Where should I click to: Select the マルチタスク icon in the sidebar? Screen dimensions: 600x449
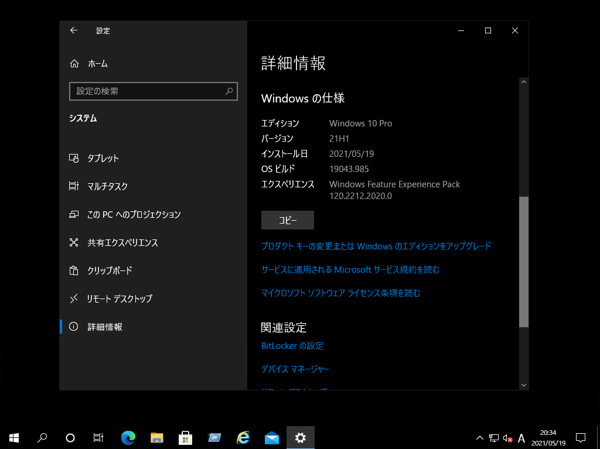coord(74,186)
